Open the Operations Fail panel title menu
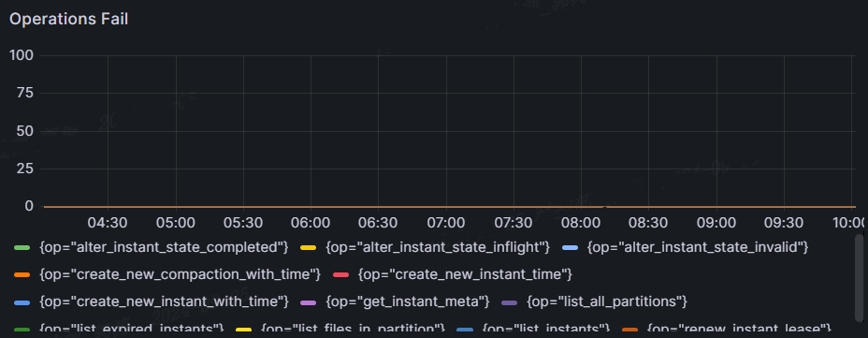This screenshot has height=338, width=868. coord(68,19)
